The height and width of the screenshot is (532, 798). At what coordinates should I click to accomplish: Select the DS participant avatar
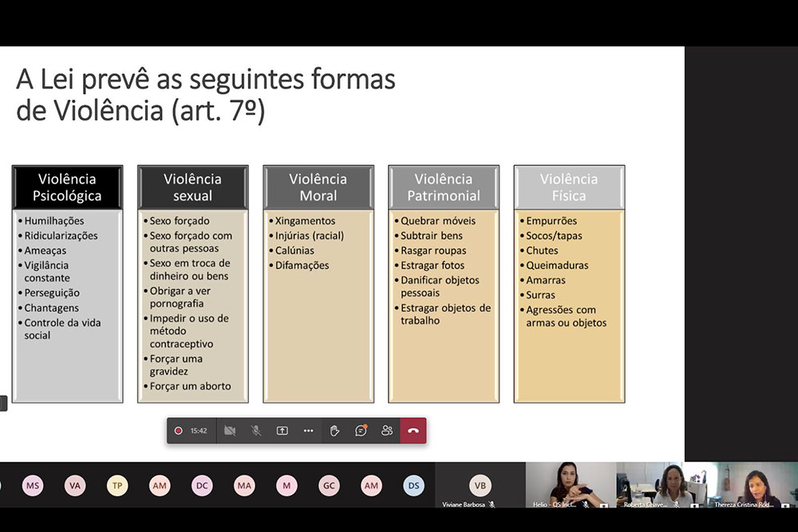pos(413,485)
